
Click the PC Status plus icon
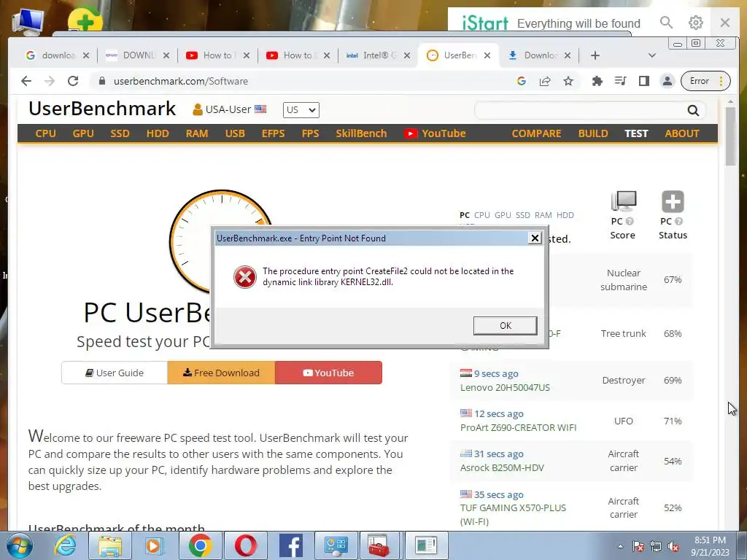click(x=673, y=201)
